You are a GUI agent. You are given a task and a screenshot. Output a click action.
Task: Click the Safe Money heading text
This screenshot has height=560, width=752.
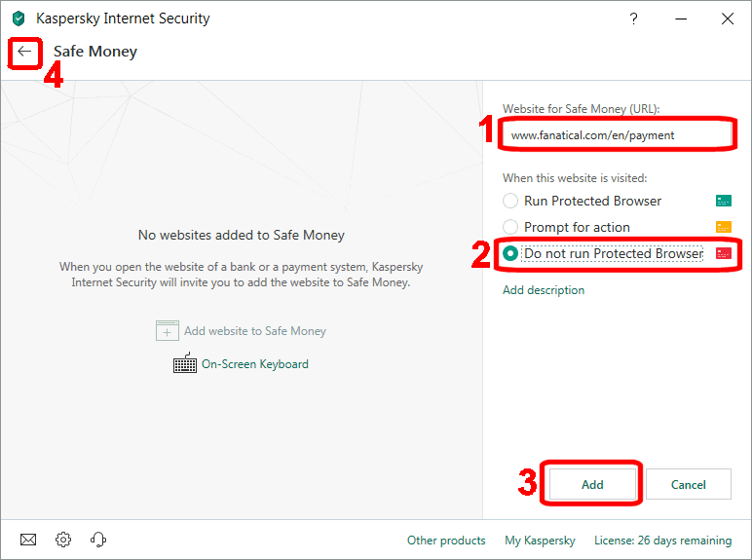(x=95, y=52)
